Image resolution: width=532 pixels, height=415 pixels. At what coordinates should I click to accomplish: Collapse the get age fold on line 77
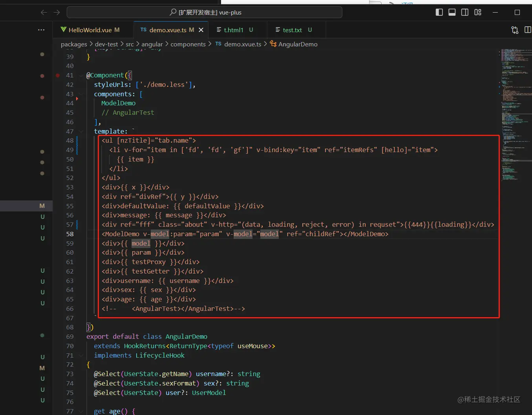[x=81, y=411]
